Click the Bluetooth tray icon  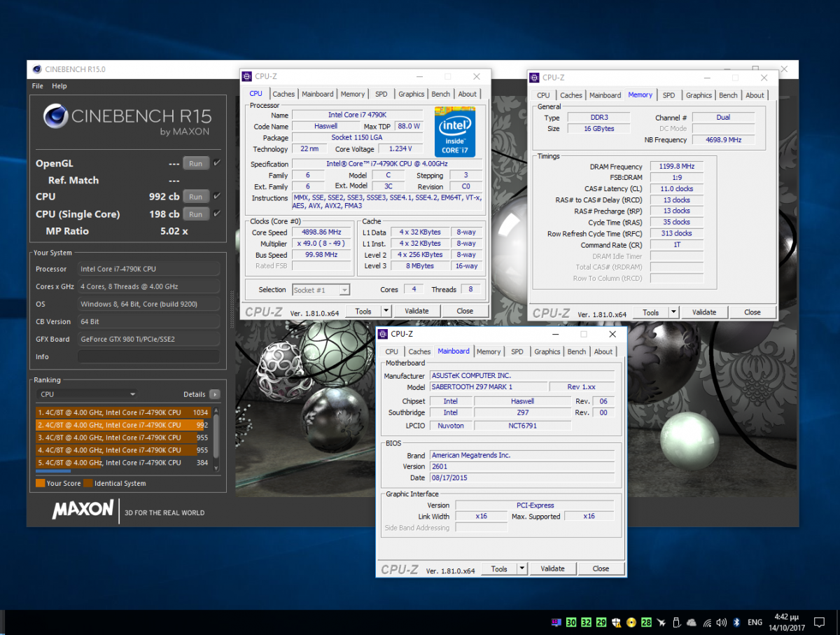point(736,622)
